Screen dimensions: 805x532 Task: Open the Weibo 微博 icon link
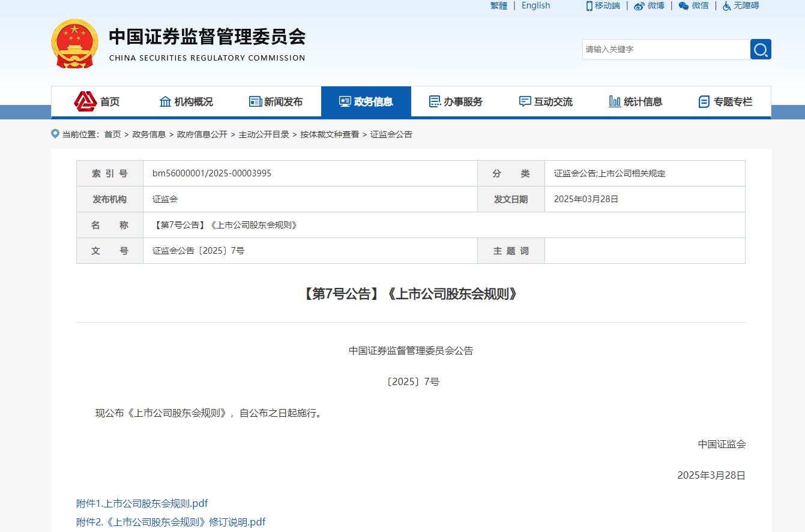point(639,6)
